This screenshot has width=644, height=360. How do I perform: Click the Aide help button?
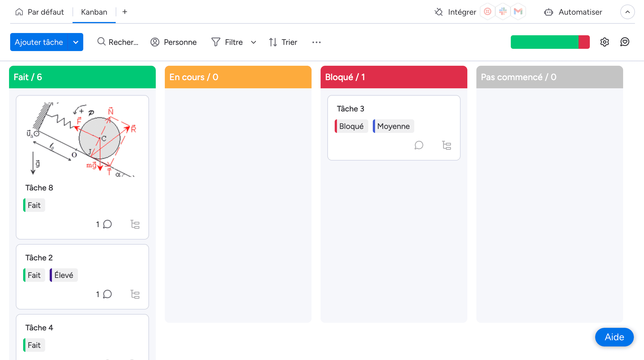click(614, 337)
